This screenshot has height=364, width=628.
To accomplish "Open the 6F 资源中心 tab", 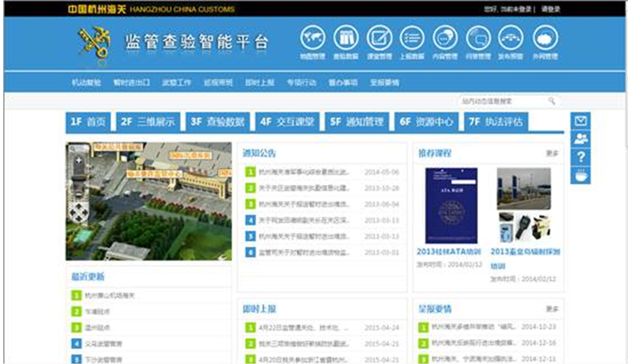I will tap(427, 122).
